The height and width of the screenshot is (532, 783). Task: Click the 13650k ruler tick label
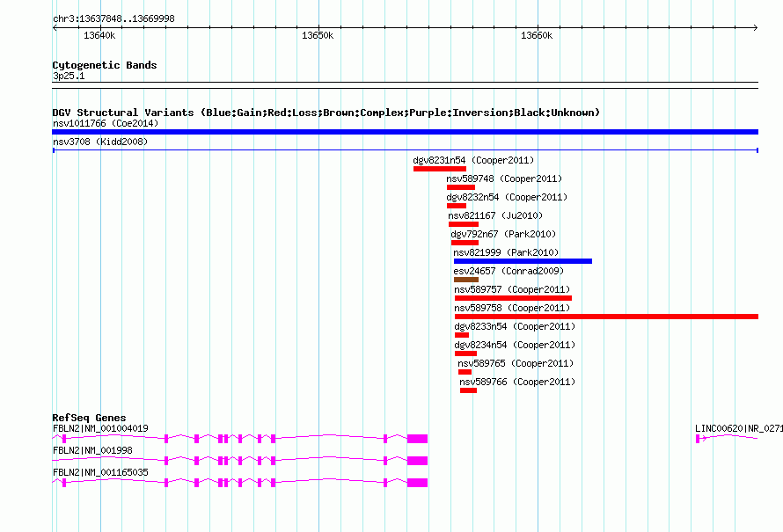(318, 35)
